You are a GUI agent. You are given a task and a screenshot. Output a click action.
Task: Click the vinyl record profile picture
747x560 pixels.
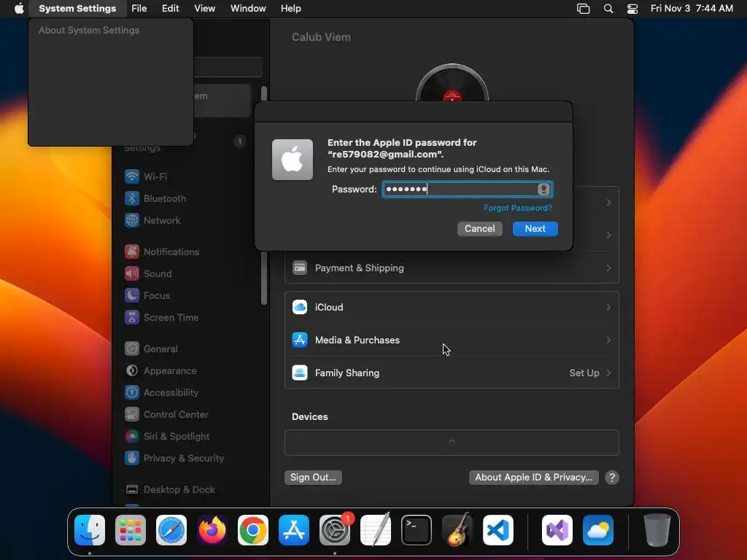(x=452, y=83)
